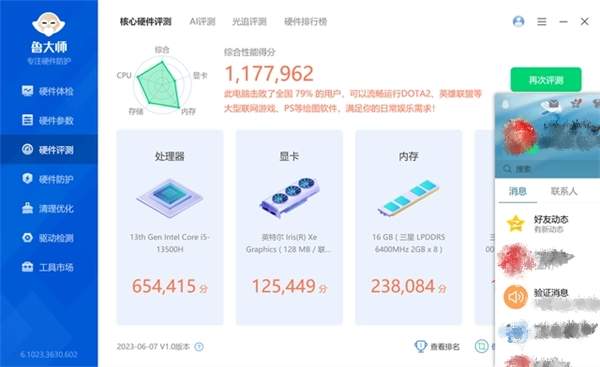Select the 联系人 tab in QQ
This screenshot has height=367, width=600.
click(564, 191)
